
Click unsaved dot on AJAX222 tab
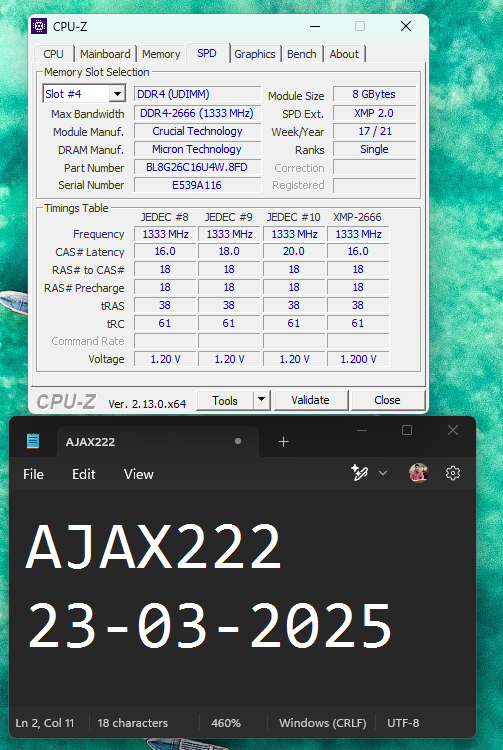click(238, 441)
